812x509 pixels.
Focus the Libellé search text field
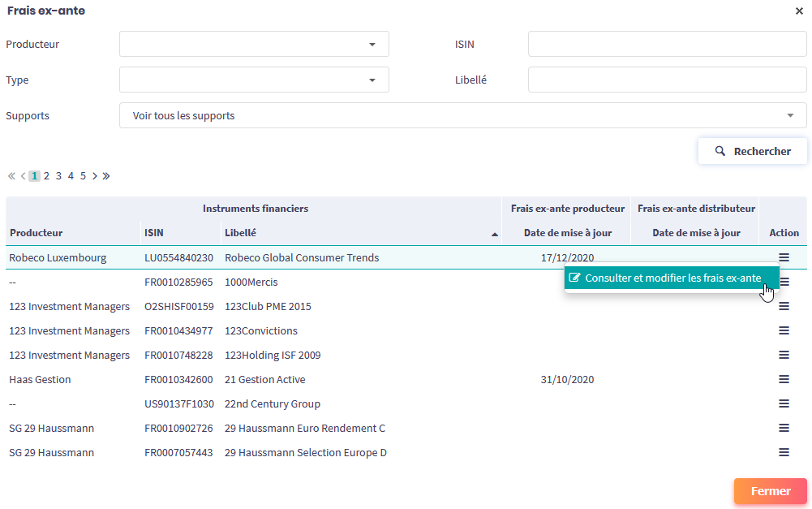[667, 80]
